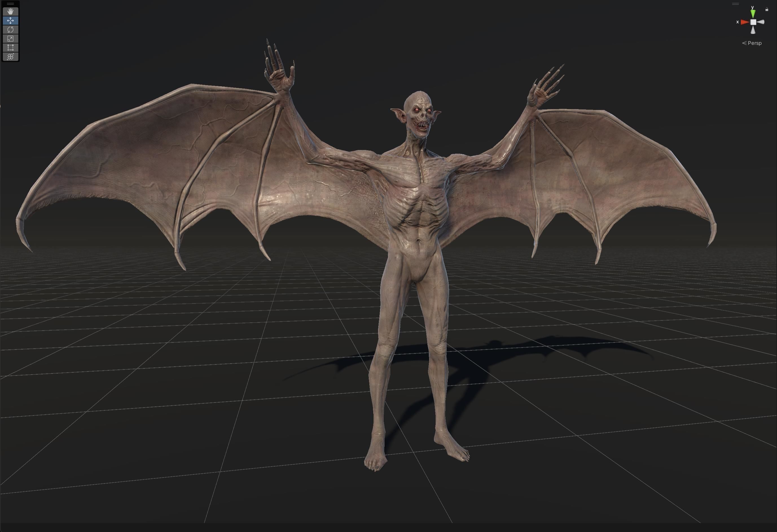
Task: Toggle the scene gizmo rotation lock
Action: [x=767, y=9]
